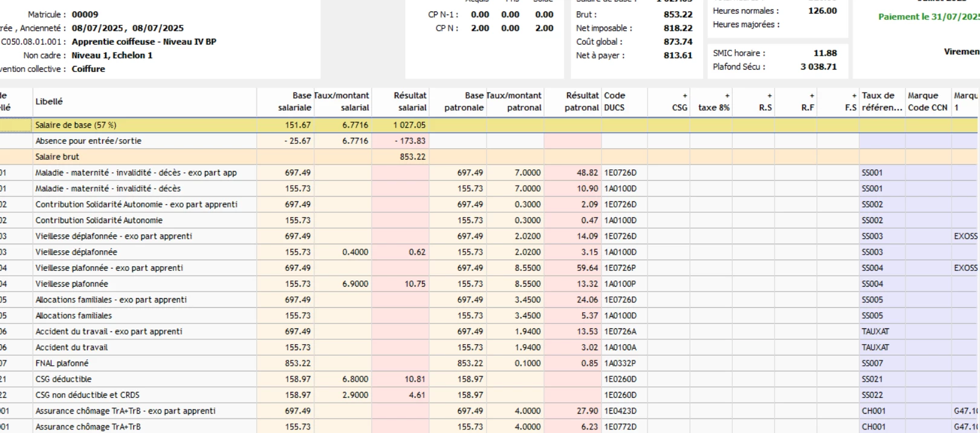Select the Absence pour entrée/sortie row label
This screenshot has height=433, width=980.
(x=88, y=141)
